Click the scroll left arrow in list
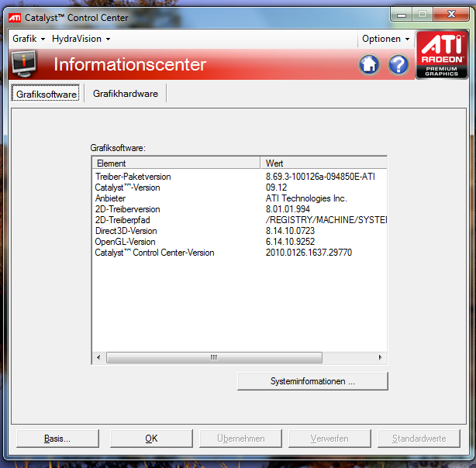 (98, 357)
